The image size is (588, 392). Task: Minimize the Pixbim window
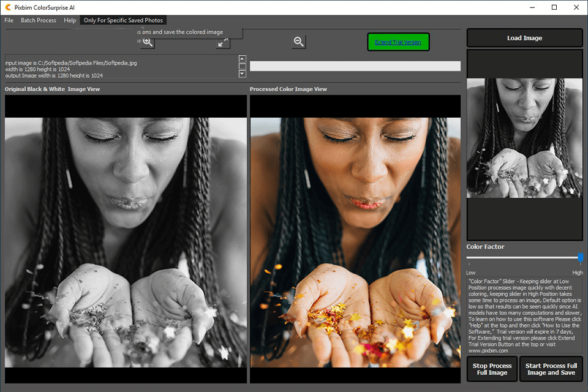click(x=532, y=7)
